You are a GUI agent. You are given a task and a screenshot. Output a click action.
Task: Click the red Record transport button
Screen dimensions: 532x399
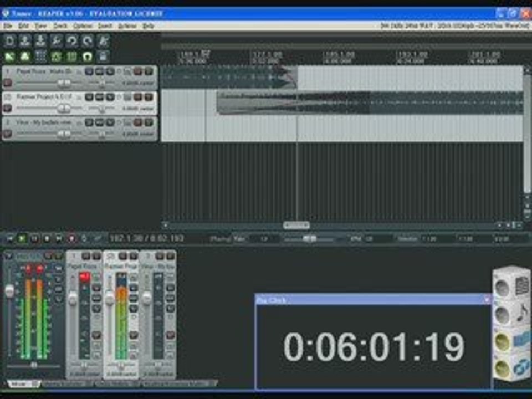pos(71,238)
